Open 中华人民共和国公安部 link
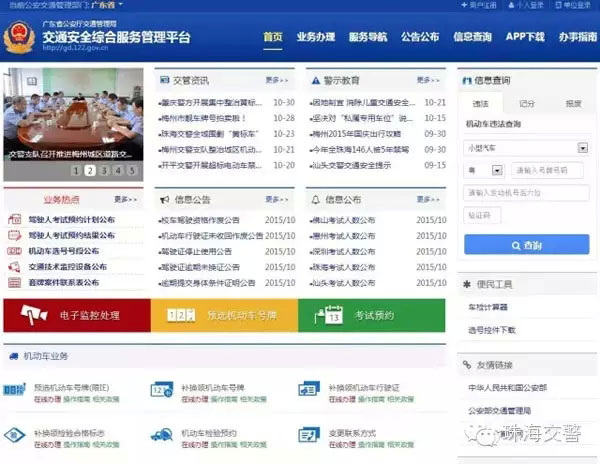This screenshot has height=464, width=600. click(507, 388)
